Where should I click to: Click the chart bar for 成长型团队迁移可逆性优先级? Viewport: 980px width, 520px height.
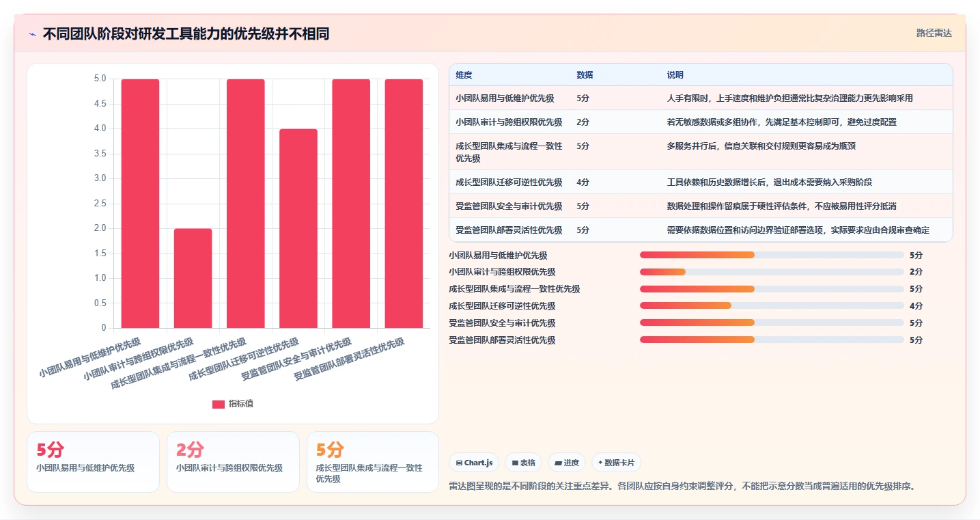pyautogui.click(x=298, y=228)
